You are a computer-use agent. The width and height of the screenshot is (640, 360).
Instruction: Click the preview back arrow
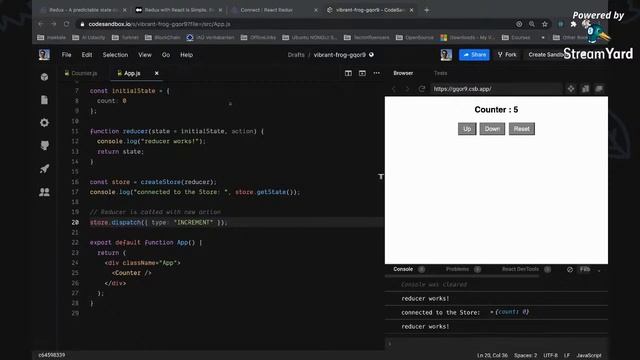394,89
